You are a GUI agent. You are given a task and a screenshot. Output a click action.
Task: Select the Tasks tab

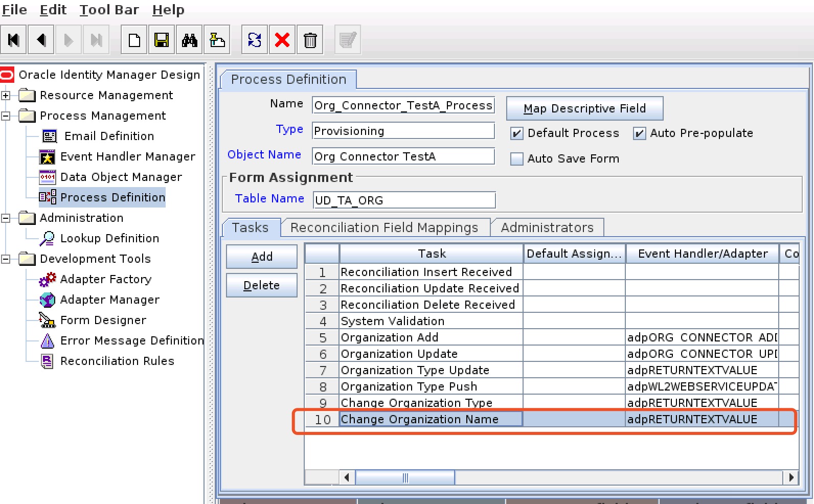coord(251,227)
